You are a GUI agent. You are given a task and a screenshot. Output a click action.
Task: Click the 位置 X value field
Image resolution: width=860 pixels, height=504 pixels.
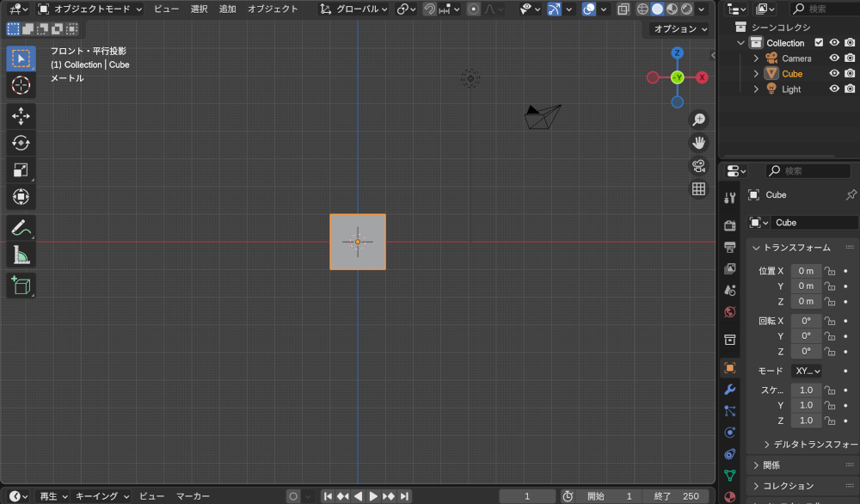[x=806, y=271]
